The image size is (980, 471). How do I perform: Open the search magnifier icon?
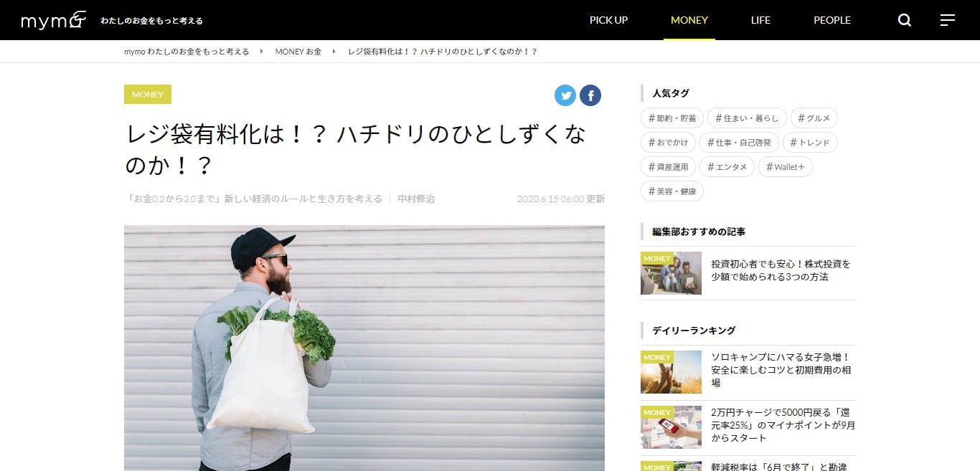(905, 20)
